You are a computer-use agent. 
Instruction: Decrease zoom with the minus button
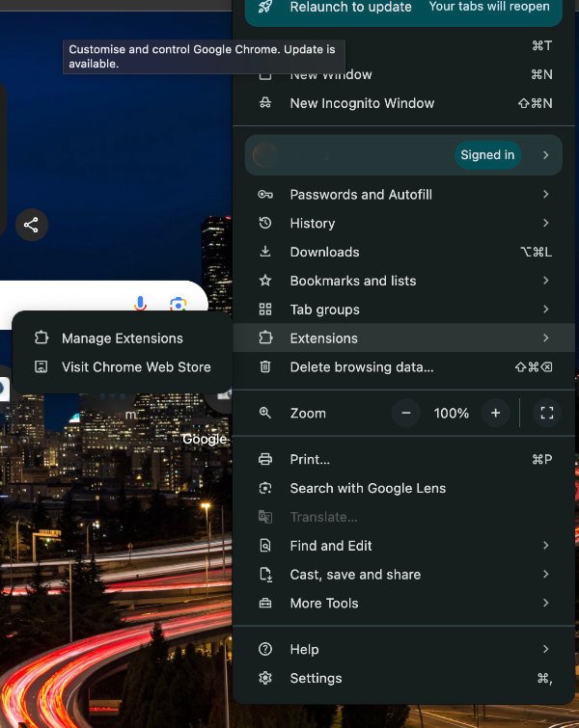[x=406, y=413]
